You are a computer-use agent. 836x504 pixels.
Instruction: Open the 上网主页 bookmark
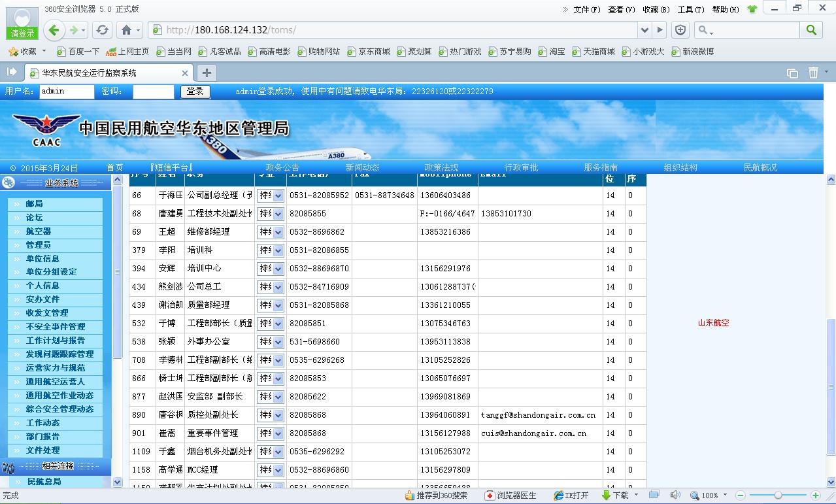point(127,51)
